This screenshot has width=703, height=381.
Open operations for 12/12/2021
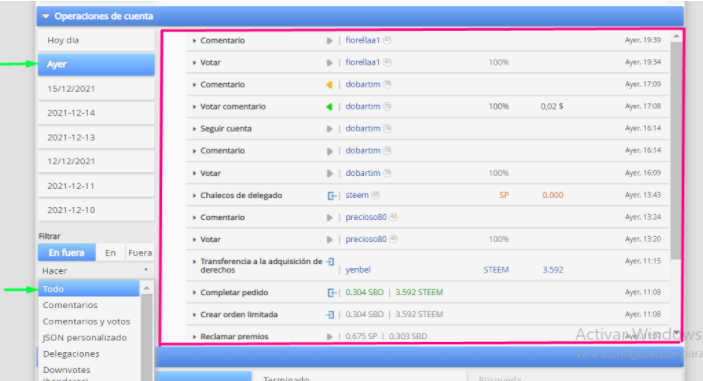pyautogui.click(x=96, y=161)
